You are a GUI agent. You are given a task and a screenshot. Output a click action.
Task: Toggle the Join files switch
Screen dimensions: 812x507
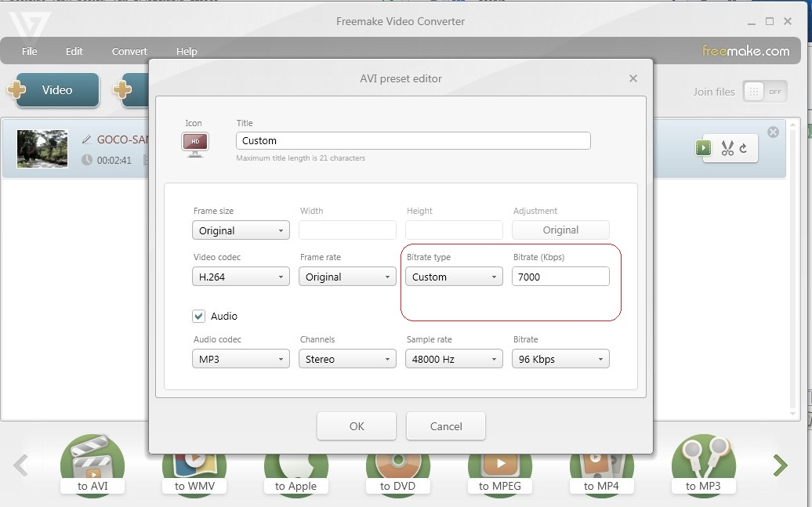tap(764, 92)
